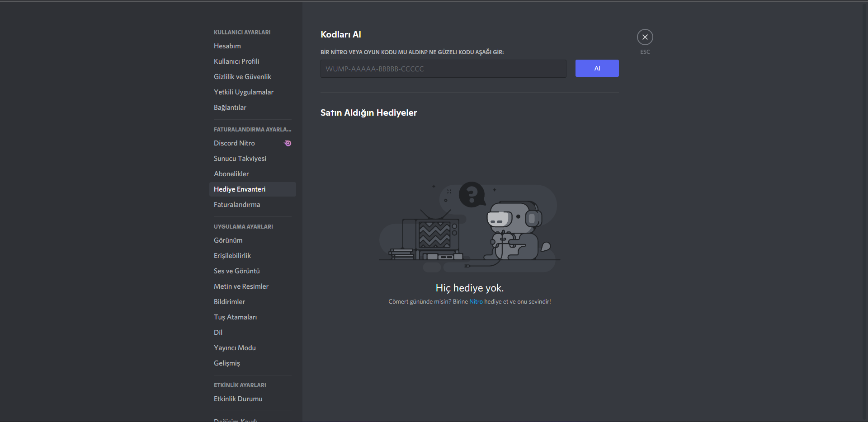The image size is (868, 422).
Task: Open Yayıncı Modu
Action: (x=252, y=348)
